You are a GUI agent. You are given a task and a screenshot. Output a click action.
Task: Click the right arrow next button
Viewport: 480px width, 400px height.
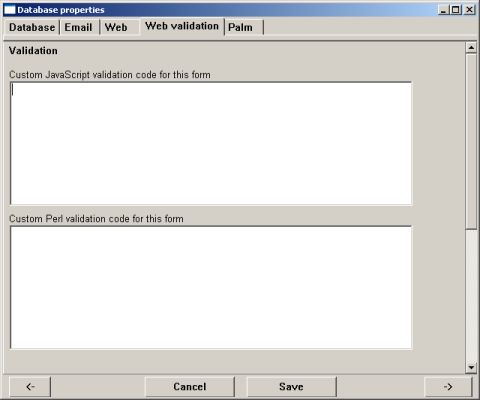tap(448, 387)
